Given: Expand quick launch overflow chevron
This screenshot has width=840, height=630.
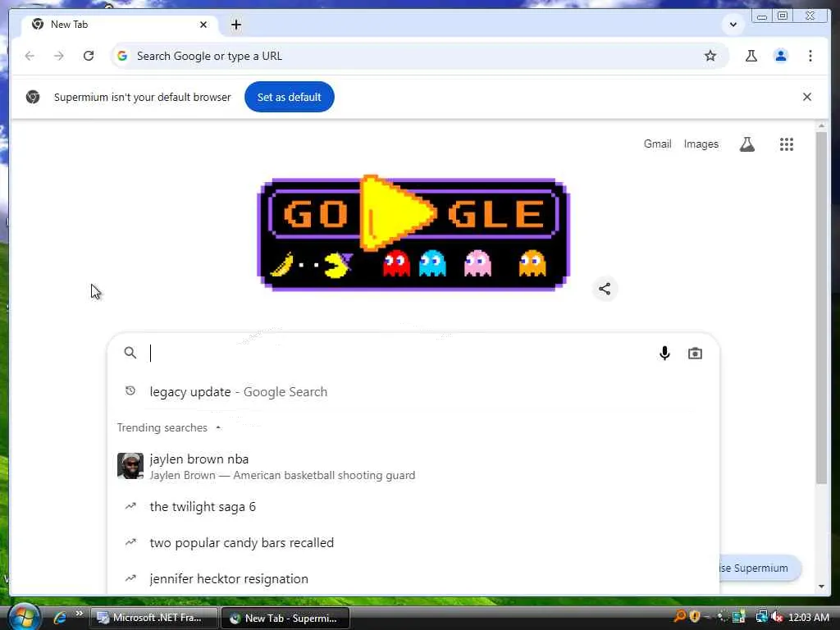Looking at the screenshot, I should [x=80, y=613].
